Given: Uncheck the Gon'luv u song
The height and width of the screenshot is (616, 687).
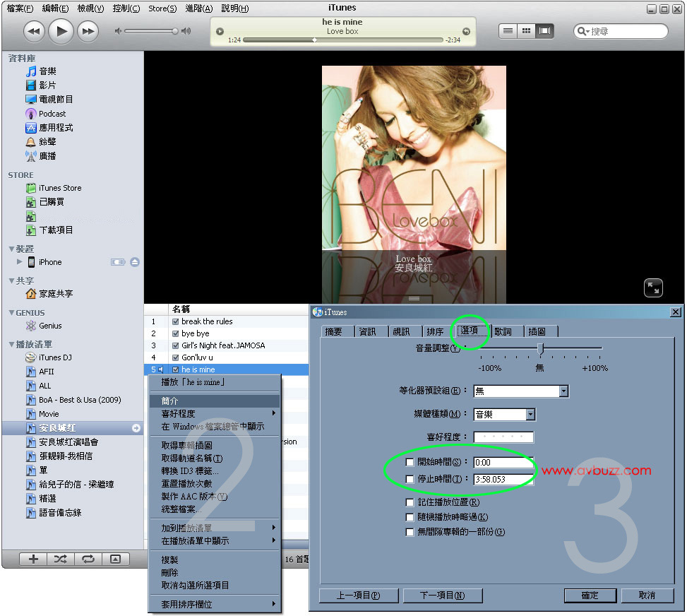Looking at the screenshot, I should (175, 357).
